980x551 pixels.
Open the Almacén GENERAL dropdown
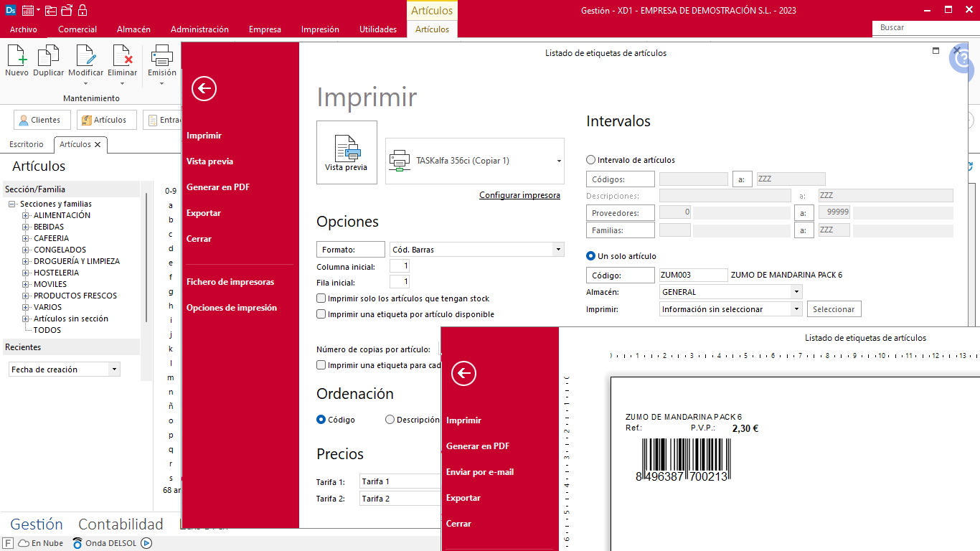[x=796, y=292]
